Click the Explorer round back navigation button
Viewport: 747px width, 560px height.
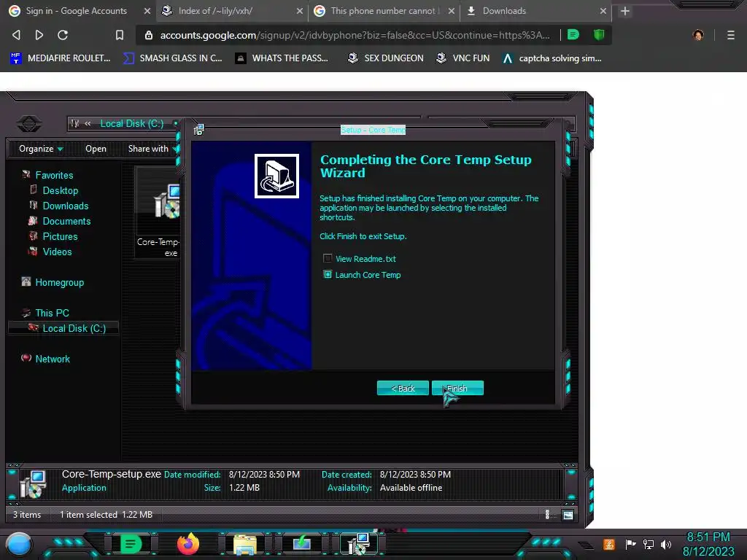tap(29, 124)
